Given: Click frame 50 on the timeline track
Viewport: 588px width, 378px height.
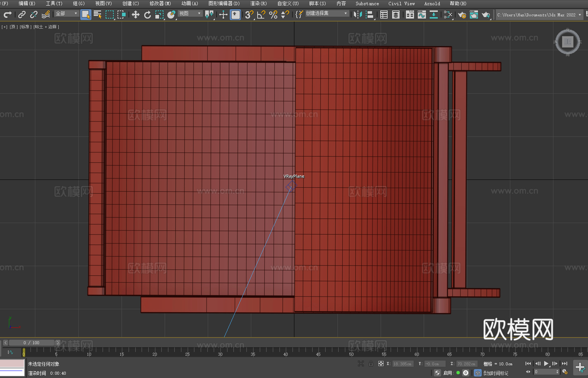Looking at the screenshot, I should click(351, 352).
